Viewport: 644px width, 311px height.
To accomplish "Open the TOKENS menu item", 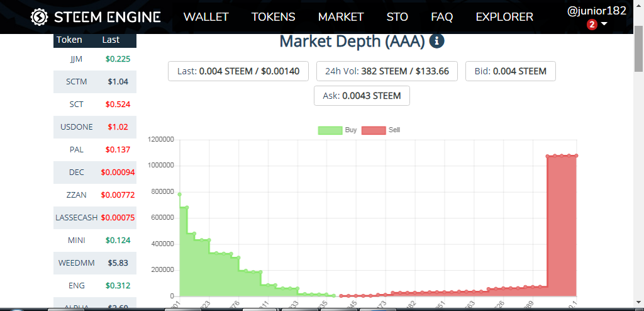I will click(273, 17).
